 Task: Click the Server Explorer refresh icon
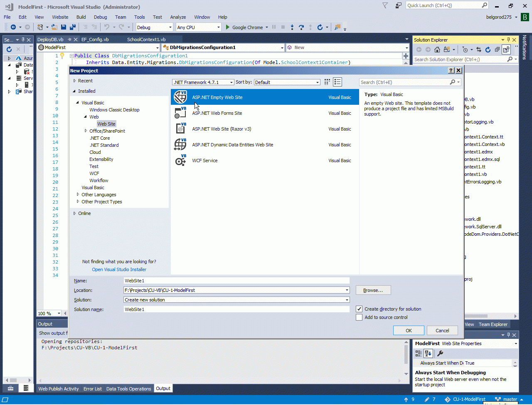(9, 49)
